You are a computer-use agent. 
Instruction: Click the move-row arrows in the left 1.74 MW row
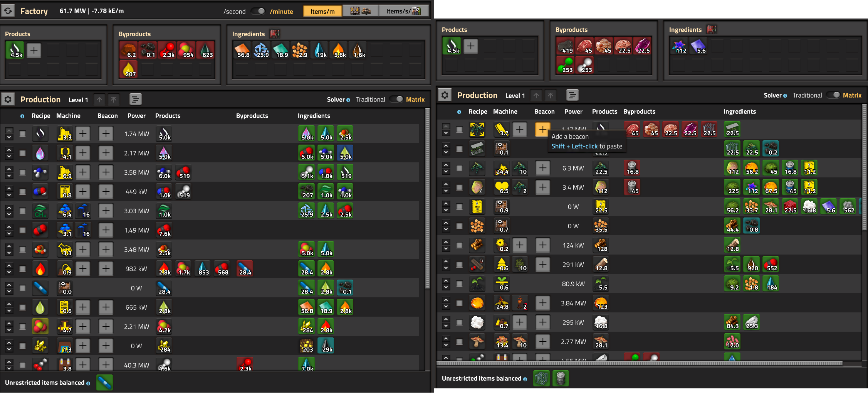point(9,133)
